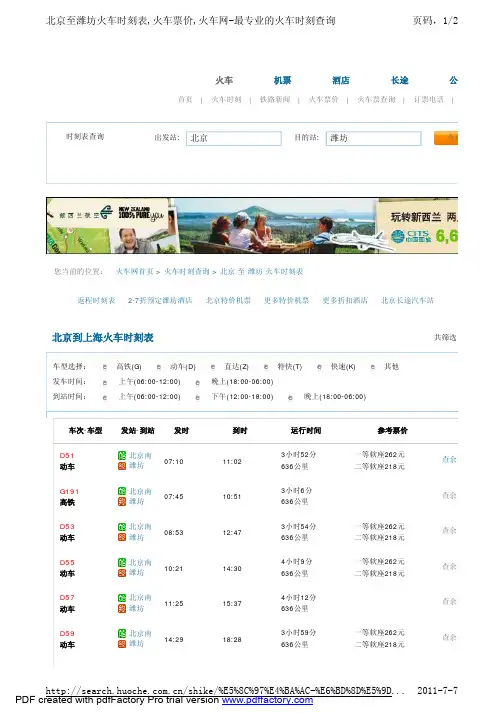Click red arrival station icon in D53 row
504x713 pixels.
(122, 537)
